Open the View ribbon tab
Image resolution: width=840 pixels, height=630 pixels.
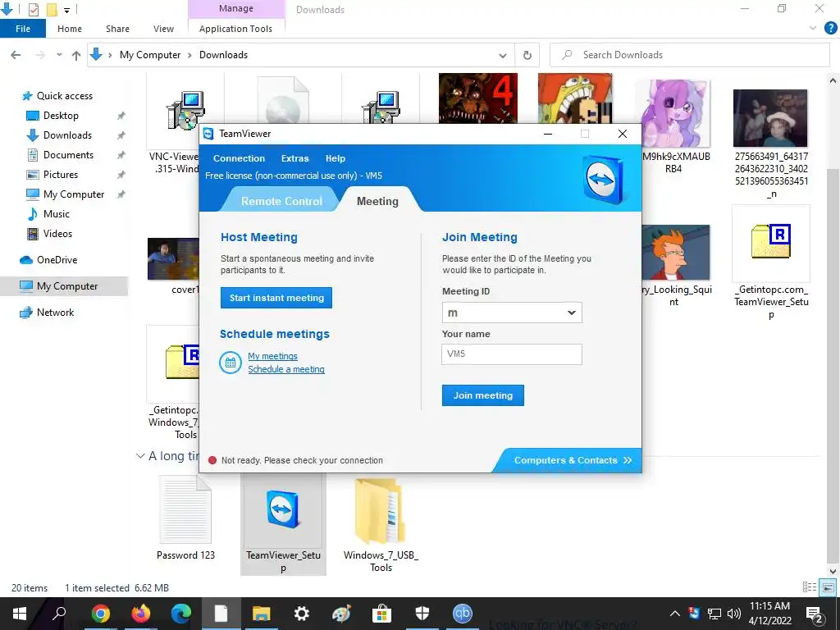click(163, 29)
